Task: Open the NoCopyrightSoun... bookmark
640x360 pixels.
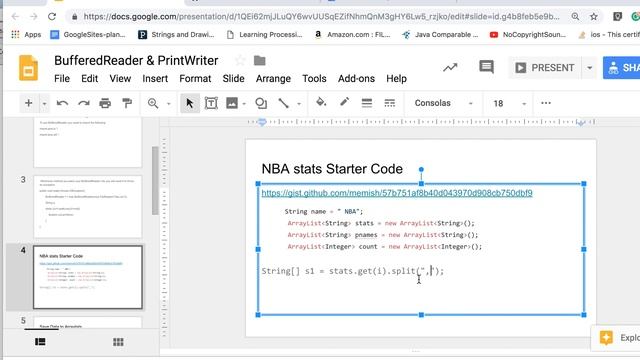Action: (528, 35)
